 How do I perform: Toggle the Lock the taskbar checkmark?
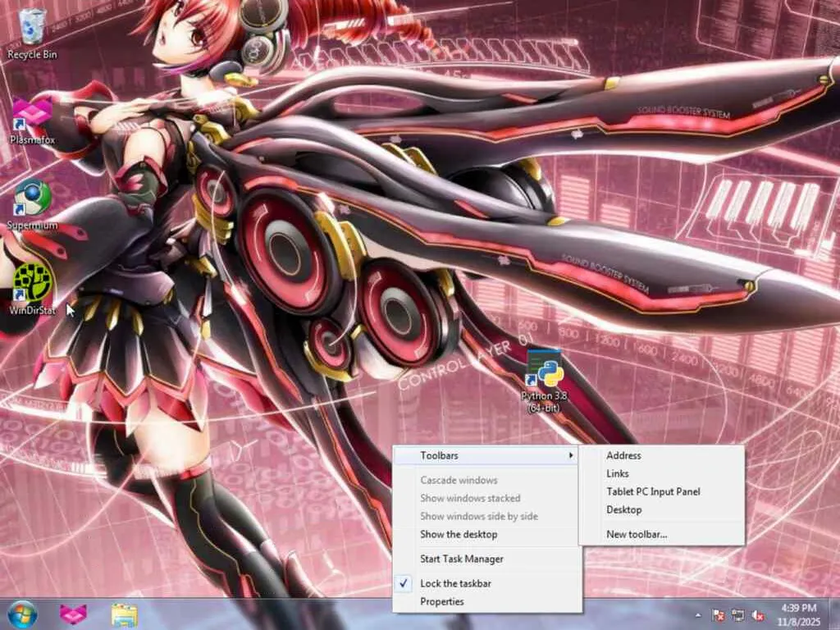[487, 583]
